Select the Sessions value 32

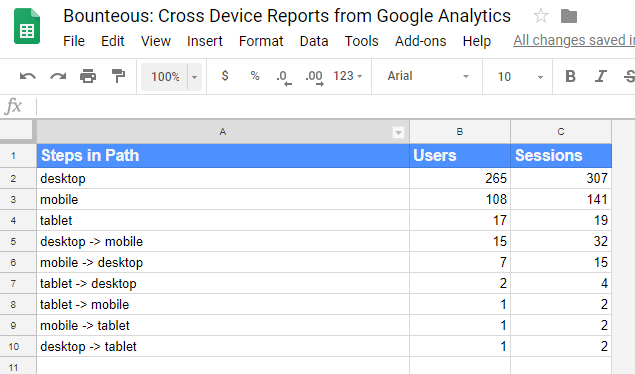tap(561, 242)
